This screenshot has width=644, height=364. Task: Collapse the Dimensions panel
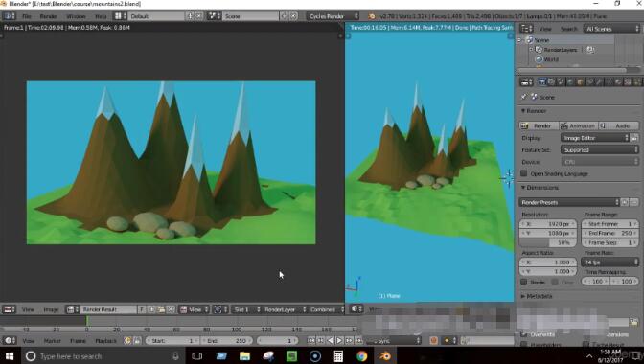540,188
